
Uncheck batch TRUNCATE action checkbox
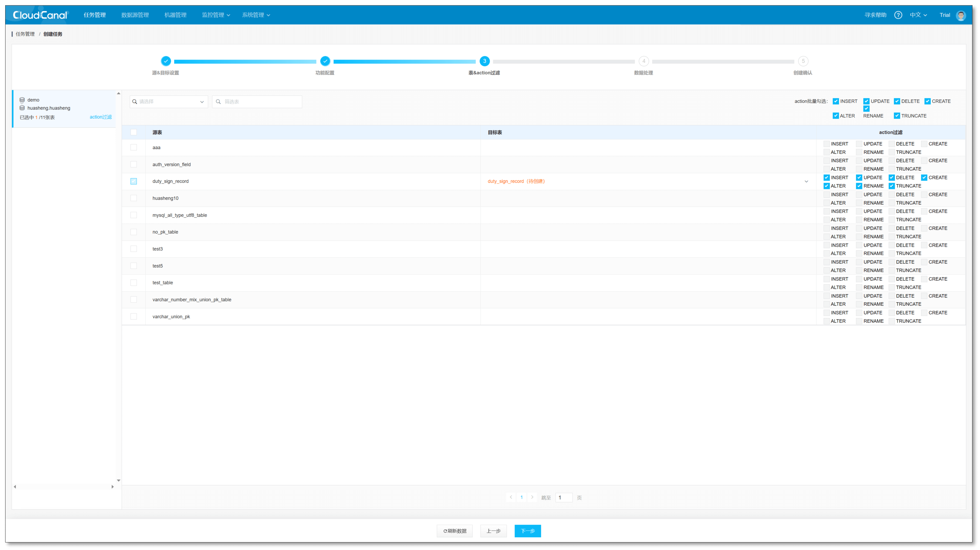coord(897,116)
